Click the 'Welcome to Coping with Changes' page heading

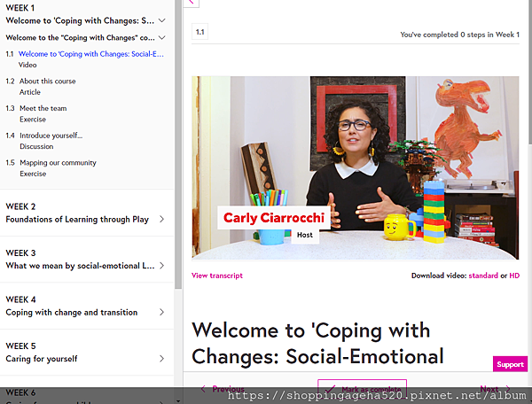pos(317,343)
